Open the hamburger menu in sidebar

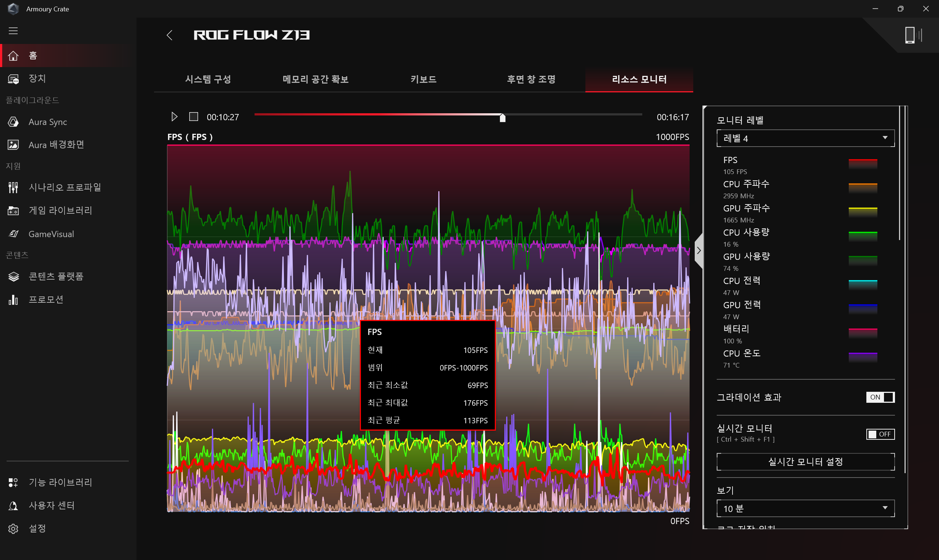pos(13,31)
